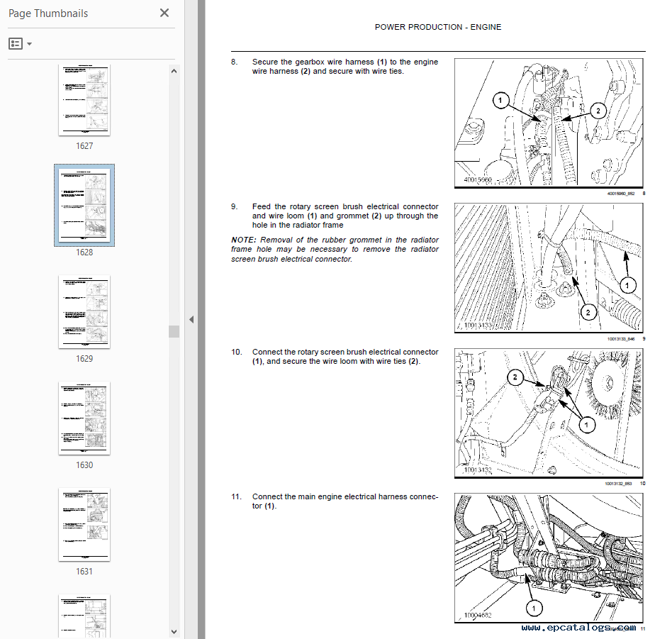
Task: Expand the thumbnail options dropdown arrow
Action: coord(29,44)
